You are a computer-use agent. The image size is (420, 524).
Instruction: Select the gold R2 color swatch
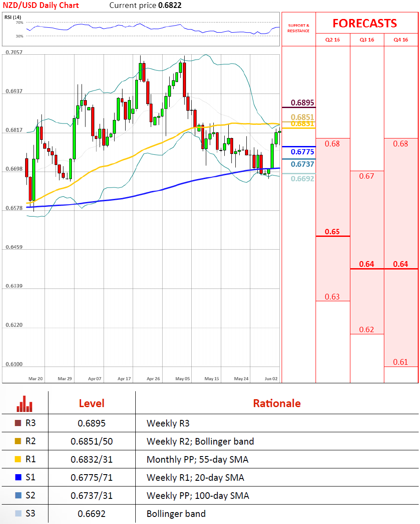click(x=18, y=442)
